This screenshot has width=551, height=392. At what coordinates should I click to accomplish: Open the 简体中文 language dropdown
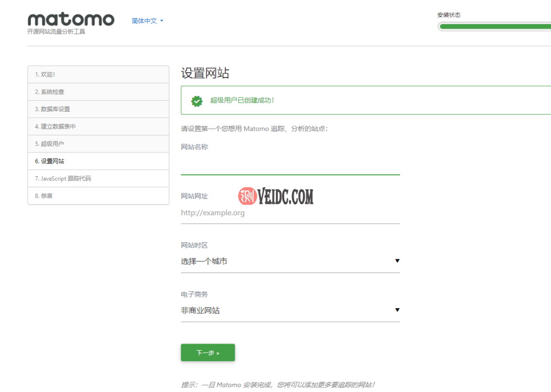coord(147,21)
